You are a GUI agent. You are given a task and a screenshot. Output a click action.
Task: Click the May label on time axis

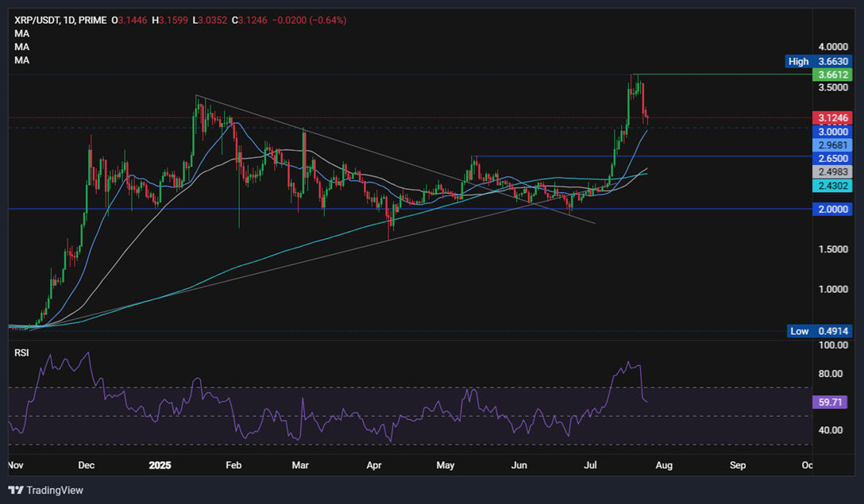(x=445, y=465)
